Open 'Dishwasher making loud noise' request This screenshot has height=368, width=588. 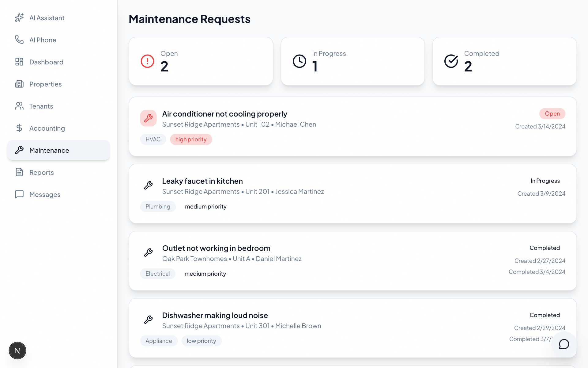215,316
